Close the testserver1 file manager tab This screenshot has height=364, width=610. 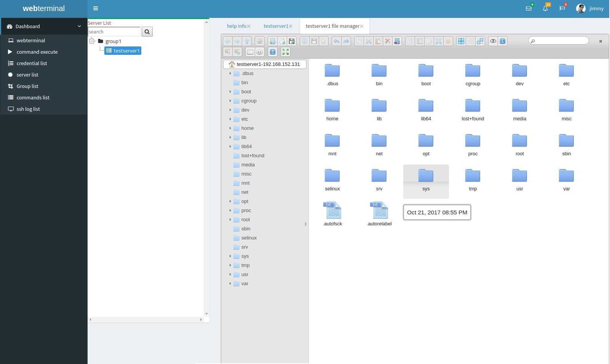tap(362, 26)
